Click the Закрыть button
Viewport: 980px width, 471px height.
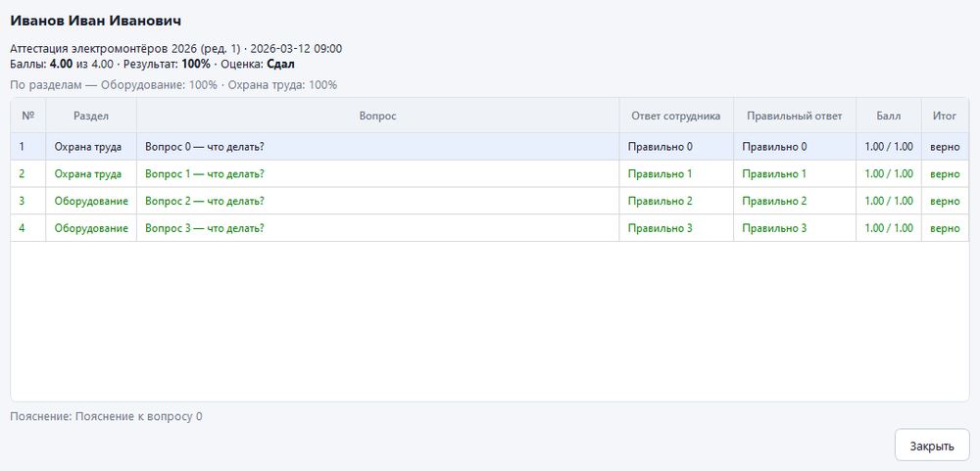point(932,446)
